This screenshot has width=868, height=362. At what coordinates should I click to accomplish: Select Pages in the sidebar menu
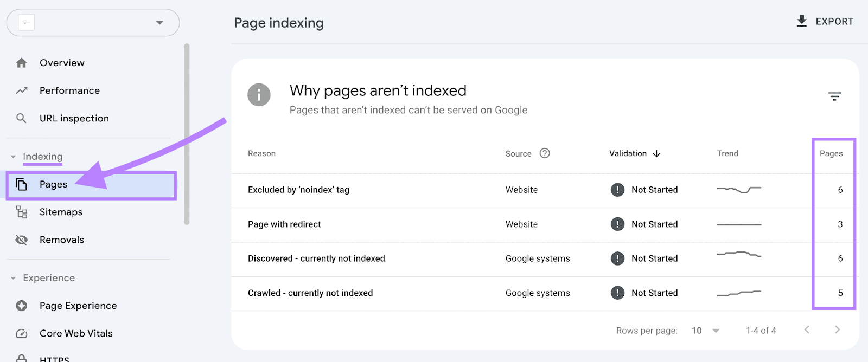coord(53,185)
